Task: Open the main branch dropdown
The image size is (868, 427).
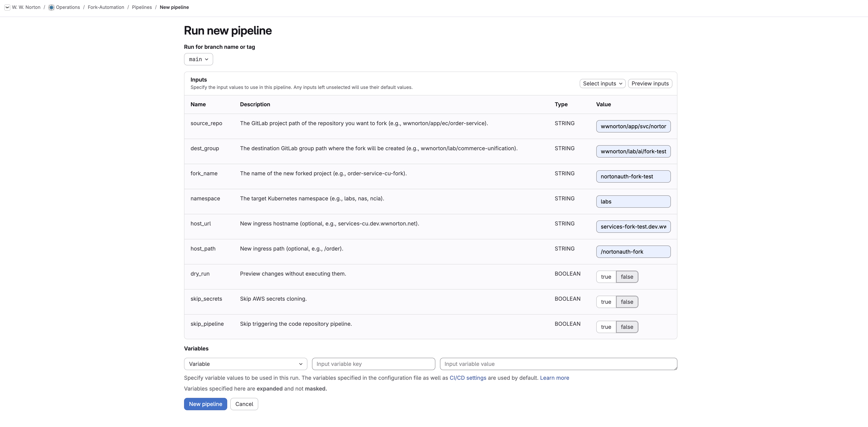Action: 198,59
